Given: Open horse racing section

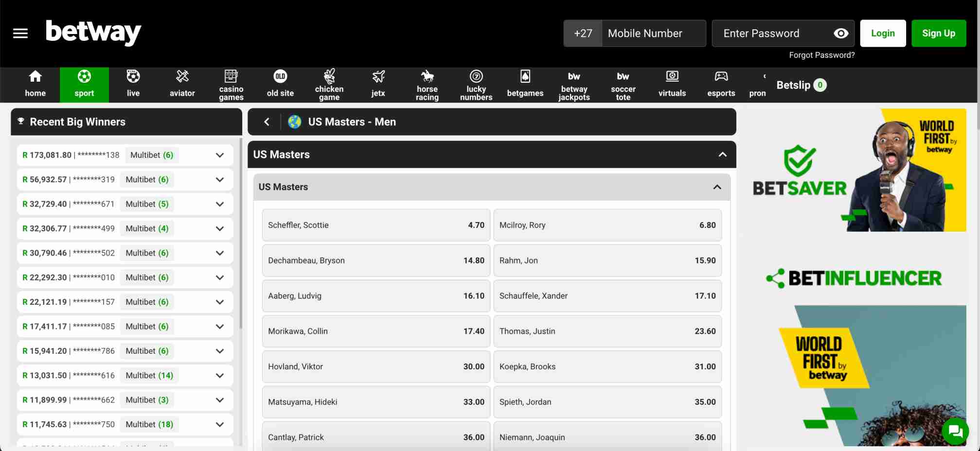Looking at the screenshot, I should click(x=427, y=85).
